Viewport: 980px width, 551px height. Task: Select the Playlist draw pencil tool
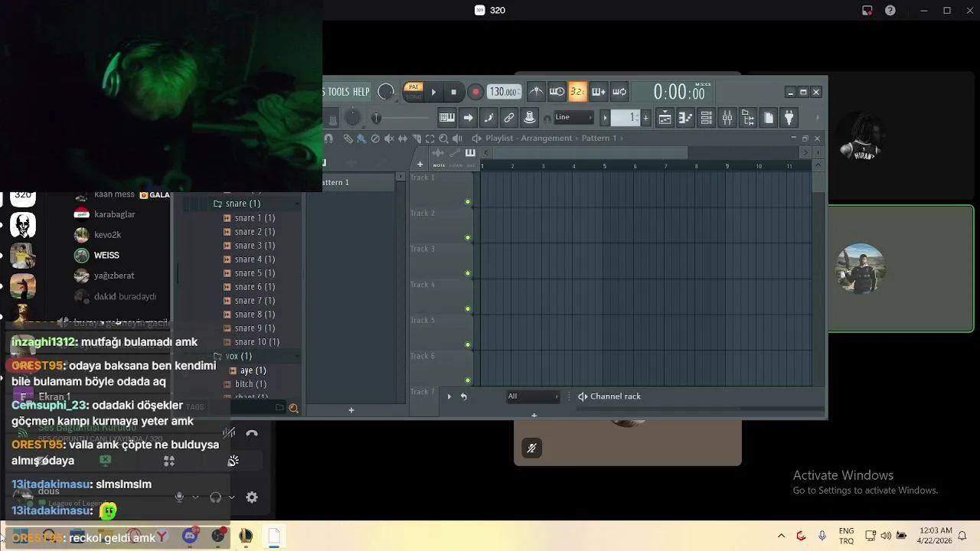(x=348, y=139)
